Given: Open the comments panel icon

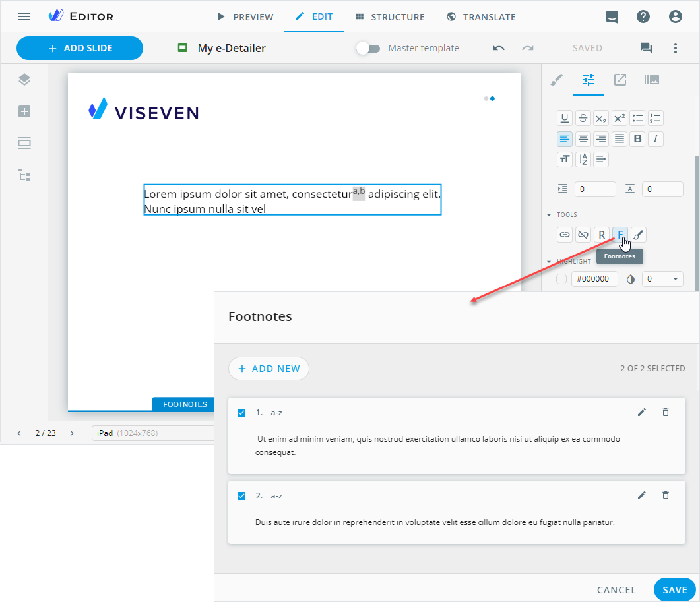Looking at the screenshot, I should (x=646, y=48).
